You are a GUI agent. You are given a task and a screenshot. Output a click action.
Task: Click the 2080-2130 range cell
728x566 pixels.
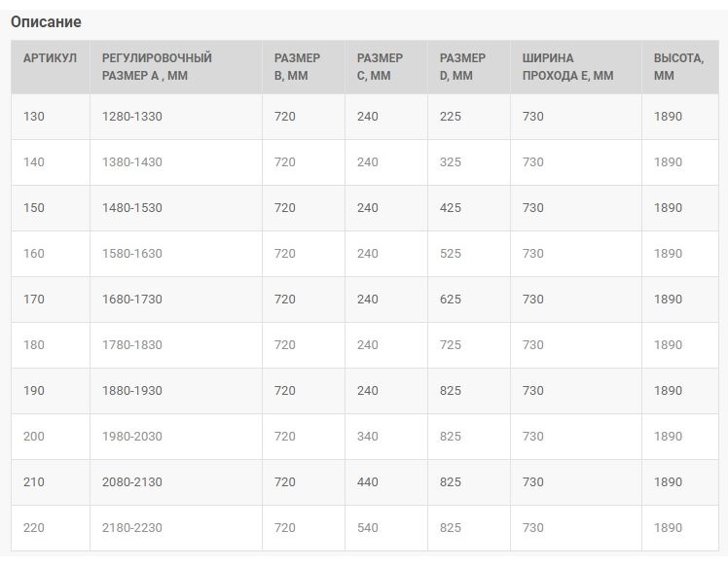[176, 482]
